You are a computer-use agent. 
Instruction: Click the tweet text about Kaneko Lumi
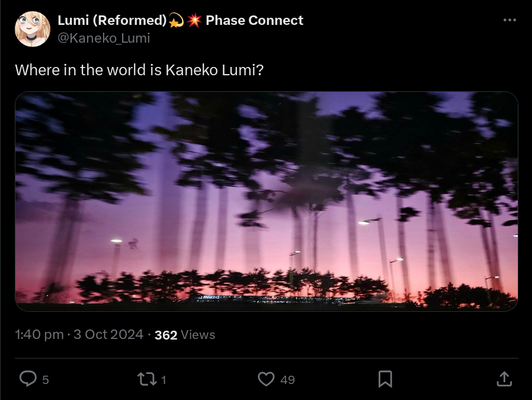pyautogui.click(x=139, y=71)
